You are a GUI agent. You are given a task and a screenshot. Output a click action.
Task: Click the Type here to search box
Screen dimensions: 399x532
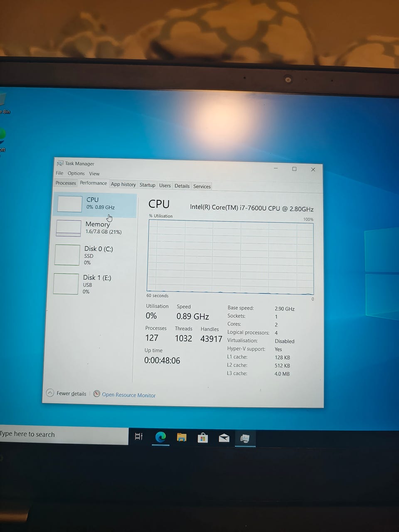click(63, 434)
